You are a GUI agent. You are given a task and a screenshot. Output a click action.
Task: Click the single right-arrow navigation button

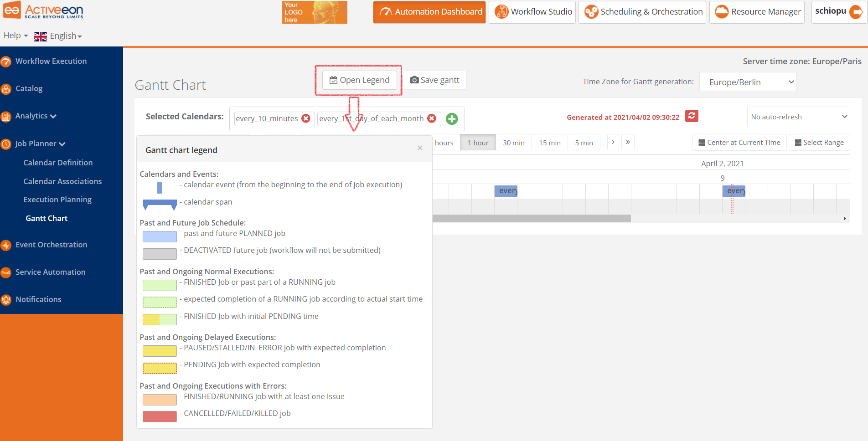[613, 142]
